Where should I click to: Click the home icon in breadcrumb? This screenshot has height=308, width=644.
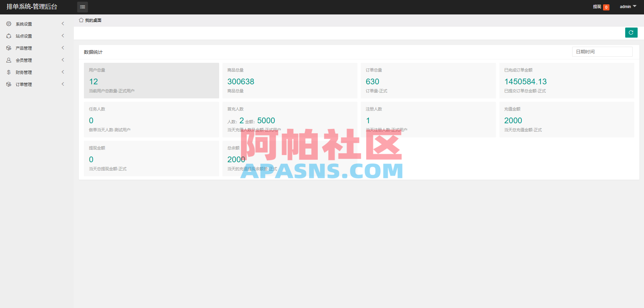pyautogui.click(x=81, y=20)
